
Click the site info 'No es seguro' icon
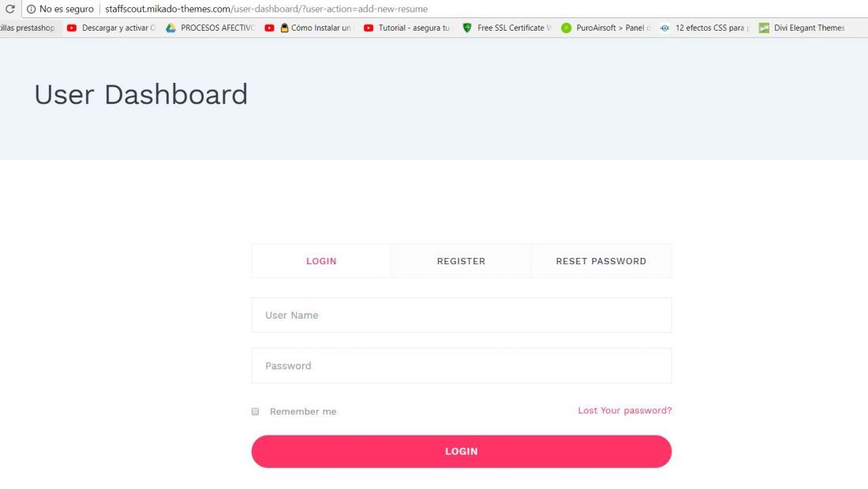31,9
